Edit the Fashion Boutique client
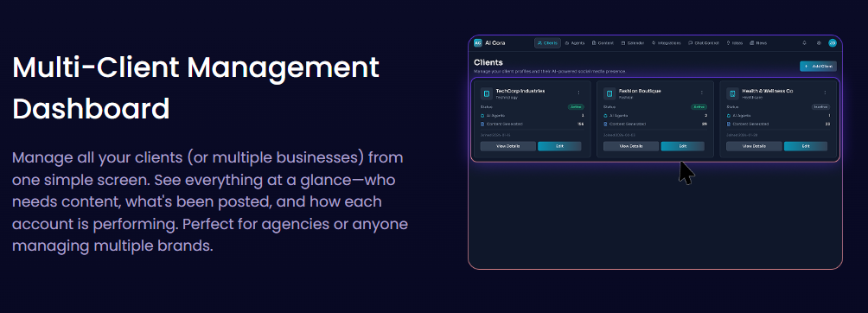 682,146
